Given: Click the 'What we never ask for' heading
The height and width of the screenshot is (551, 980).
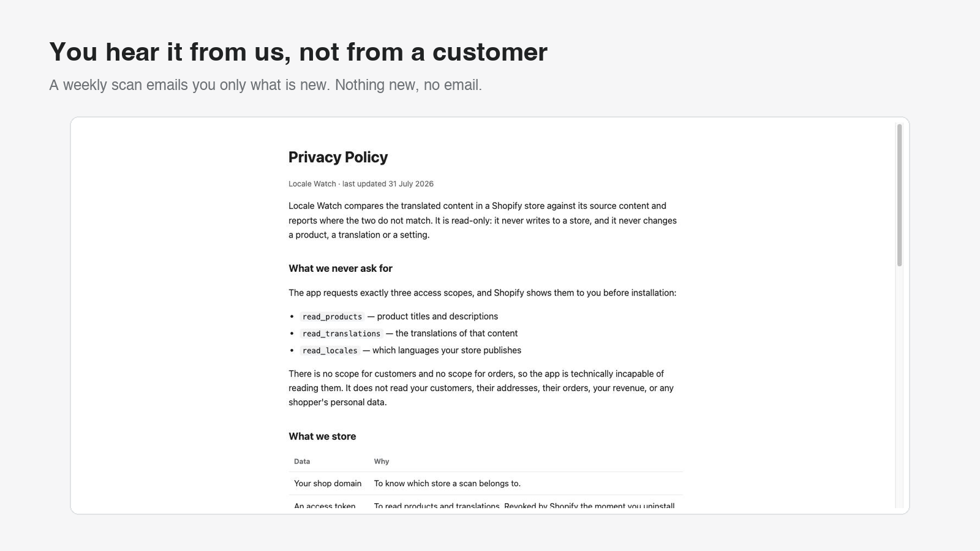Looking at the screenshot, I should point(341,268).
